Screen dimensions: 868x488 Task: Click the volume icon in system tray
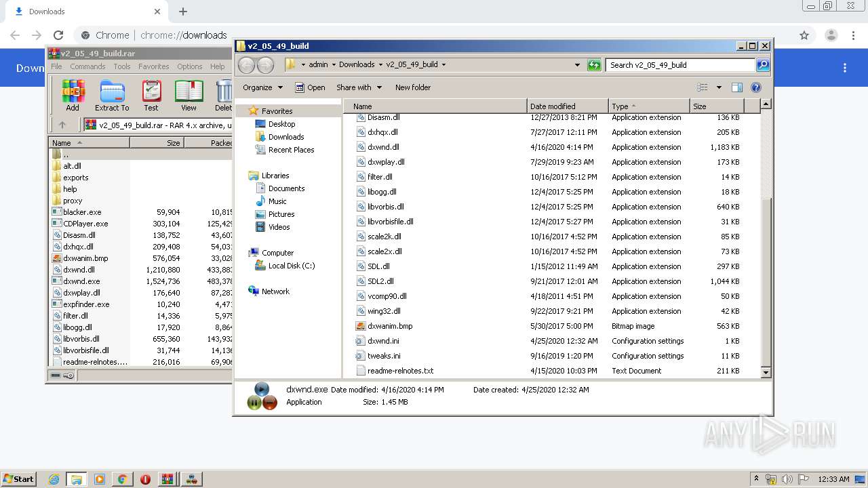pos(787,479)
